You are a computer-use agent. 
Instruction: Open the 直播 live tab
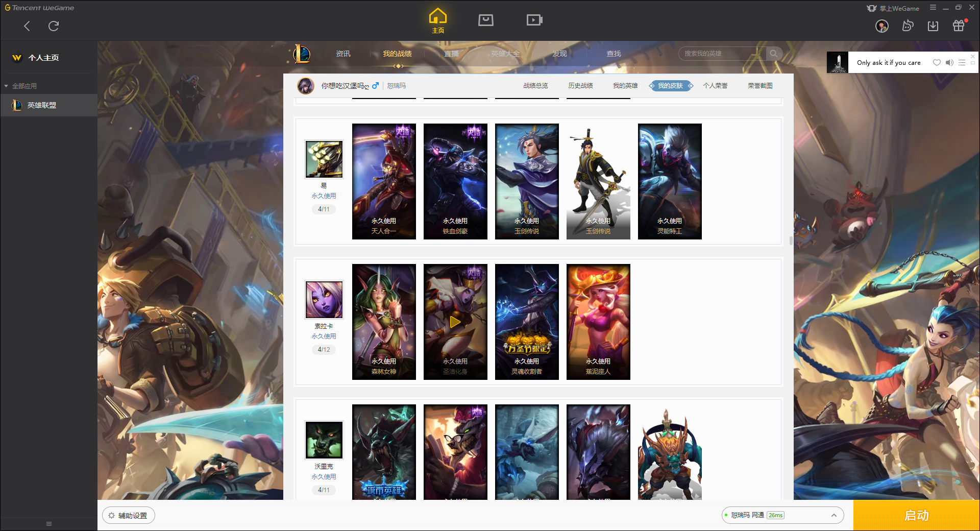[x=451, y=54]
